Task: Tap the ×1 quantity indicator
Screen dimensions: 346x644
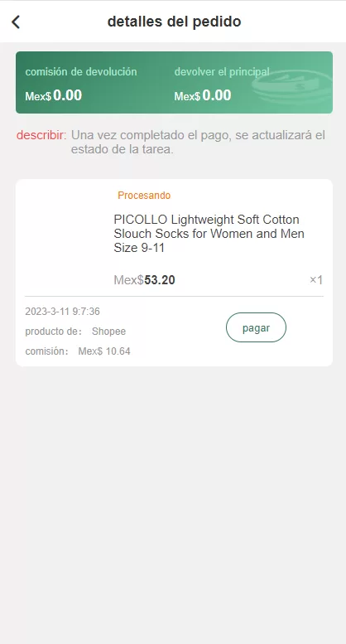Action: click(316, 280)
